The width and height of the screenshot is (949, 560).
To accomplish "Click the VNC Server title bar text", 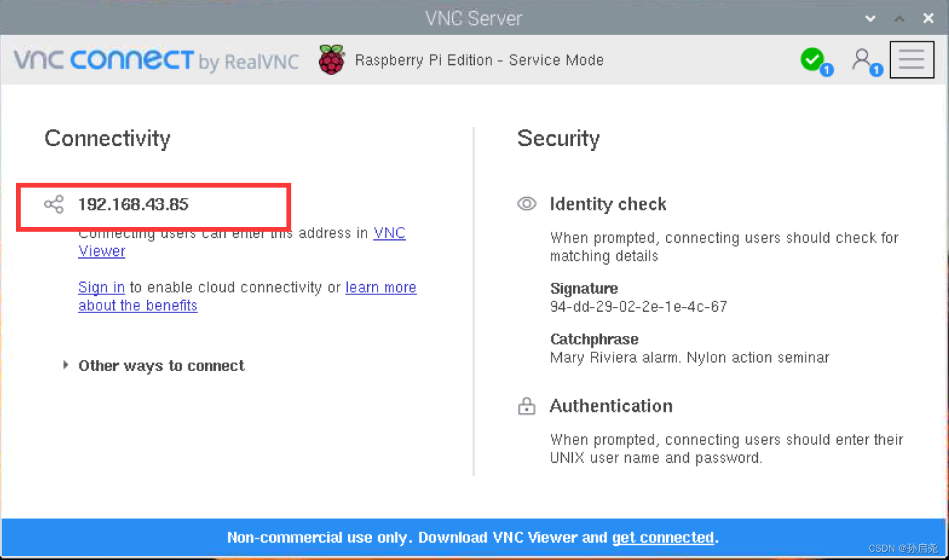I will (x=473, y=18).
